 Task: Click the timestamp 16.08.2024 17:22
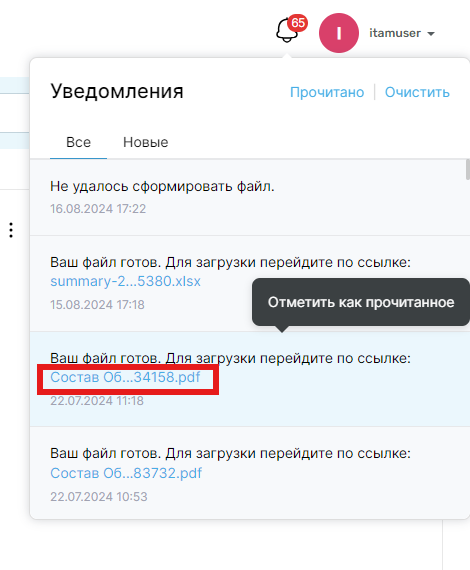pyautogui.click(x=98, y=209)
